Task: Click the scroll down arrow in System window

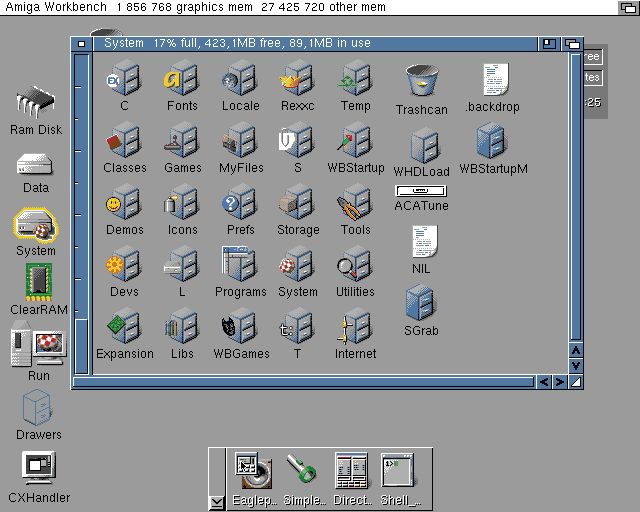Action: pyautogui.click(x=576, y=366)
